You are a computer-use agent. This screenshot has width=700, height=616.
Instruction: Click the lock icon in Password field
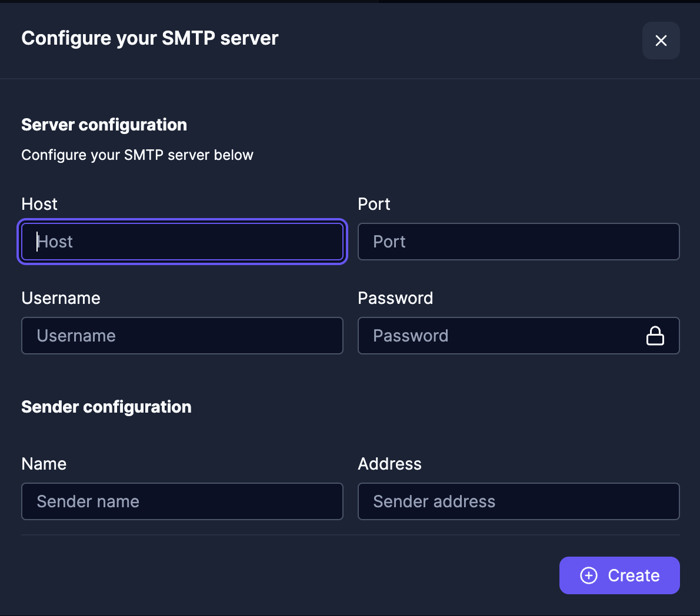(x=655, y=336)
